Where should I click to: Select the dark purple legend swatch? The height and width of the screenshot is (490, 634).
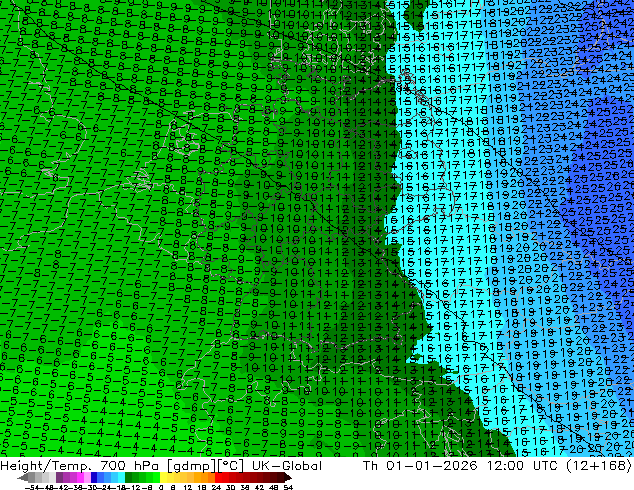[59, 478]
